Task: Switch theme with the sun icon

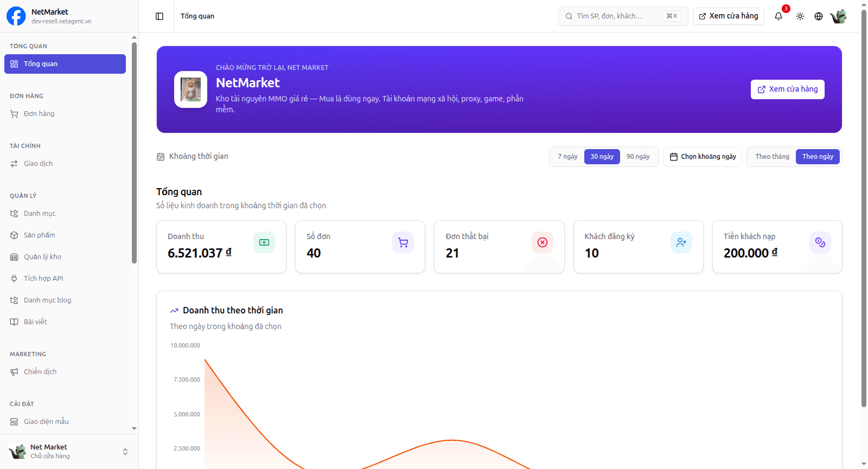Action: 800,16
